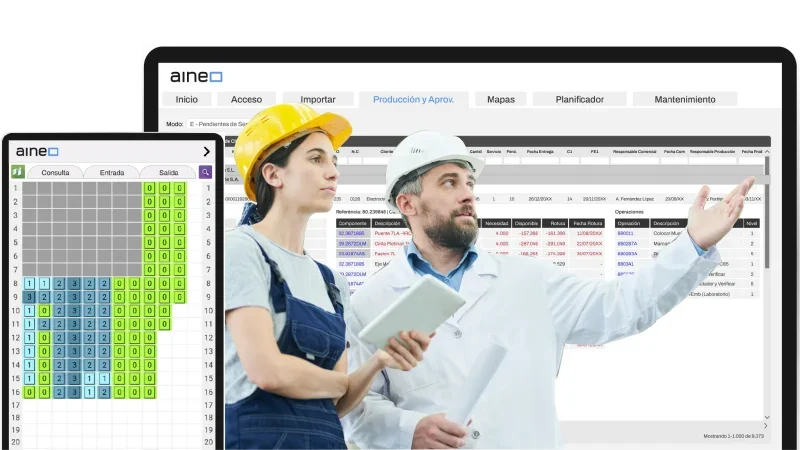The height and width of the screenshot is (450, 800).
Task: Switch to the Acceso tab
Action: [x=246, y=99]
